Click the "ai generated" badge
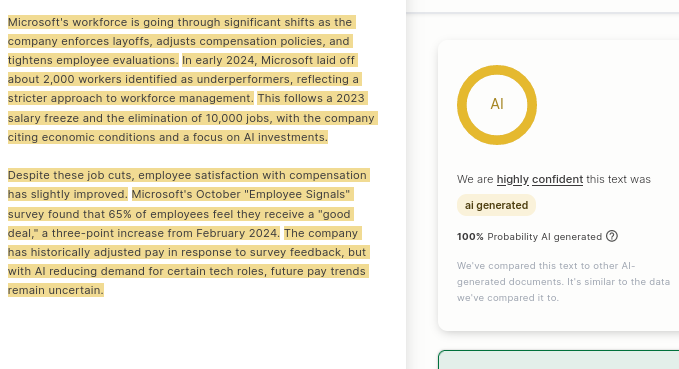 tap(496, 205)
